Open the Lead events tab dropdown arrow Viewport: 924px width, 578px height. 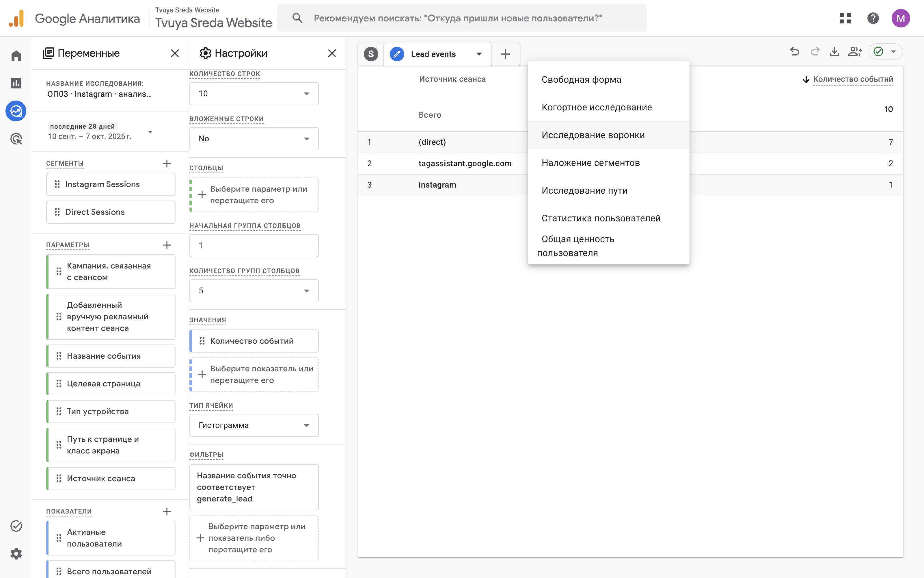(479, 54)
